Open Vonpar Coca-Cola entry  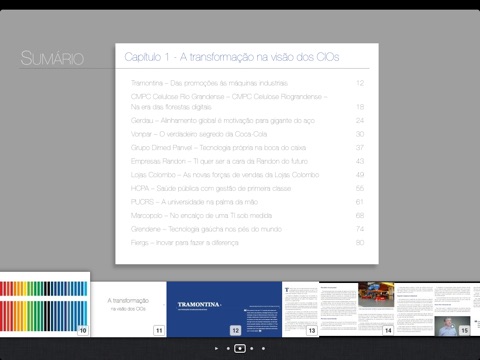247,134
